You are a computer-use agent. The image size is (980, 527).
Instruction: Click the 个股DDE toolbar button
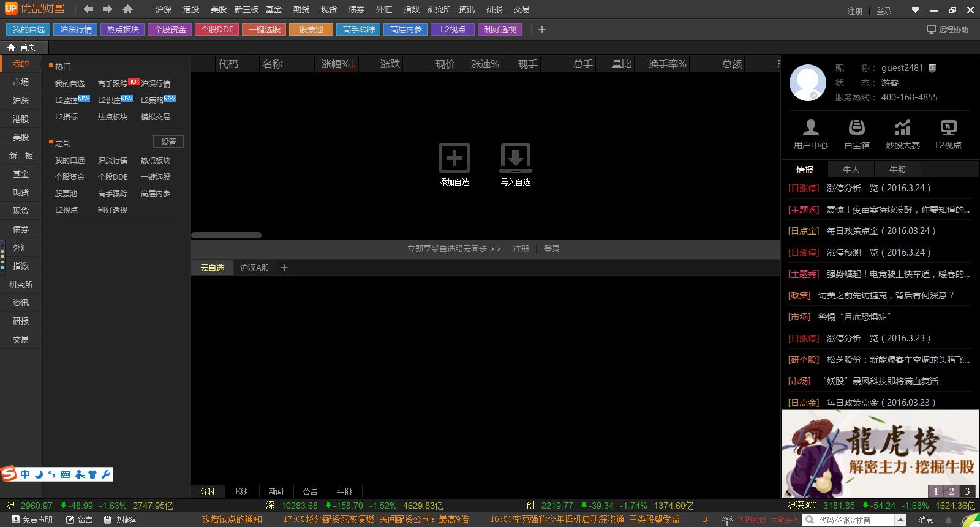click(x=217, y=29)
